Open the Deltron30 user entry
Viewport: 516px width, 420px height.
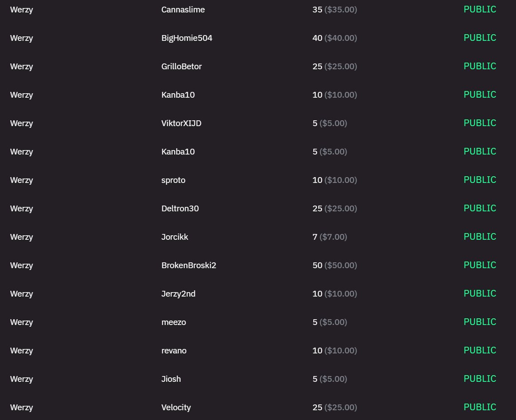click(180, 208)
